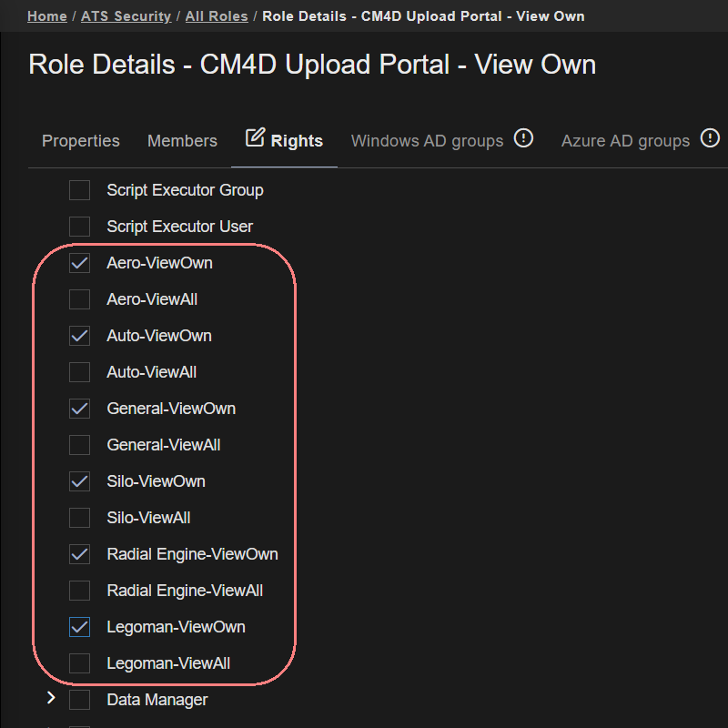
Task: Open ATS Security breadcrumb link
Action: click(x=126, y=16)
